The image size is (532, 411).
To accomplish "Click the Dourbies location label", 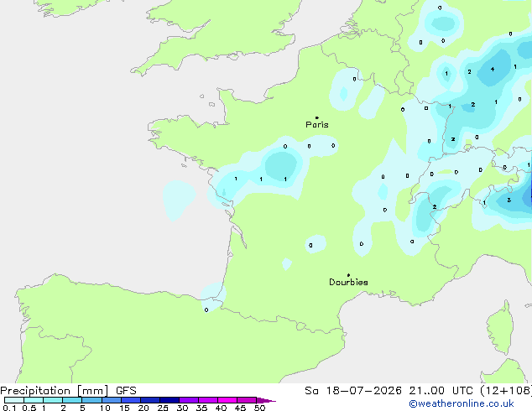I will (348, 282).
